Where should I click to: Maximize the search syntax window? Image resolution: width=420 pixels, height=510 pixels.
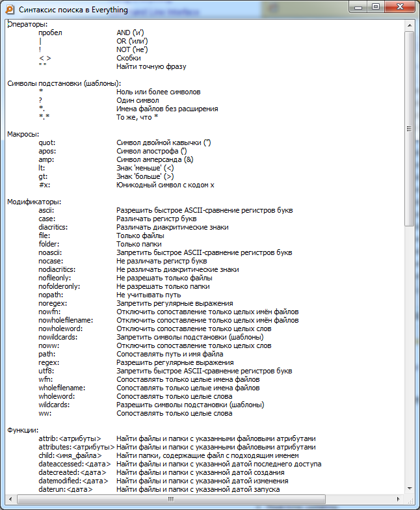[x=376, y=7]
